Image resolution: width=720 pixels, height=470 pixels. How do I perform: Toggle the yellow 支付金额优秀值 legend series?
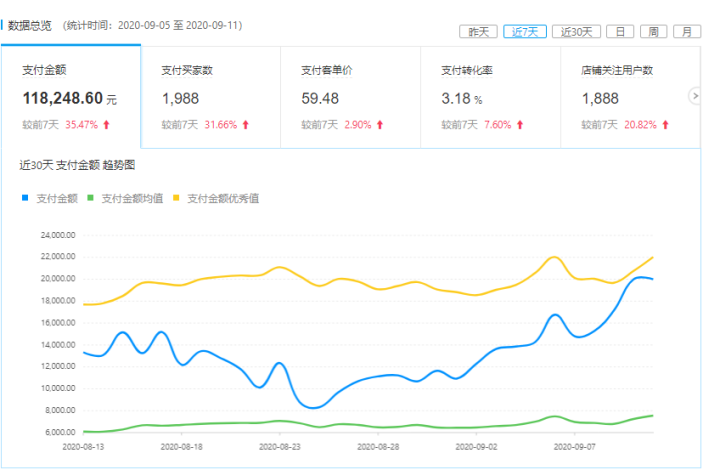[216, 198]
